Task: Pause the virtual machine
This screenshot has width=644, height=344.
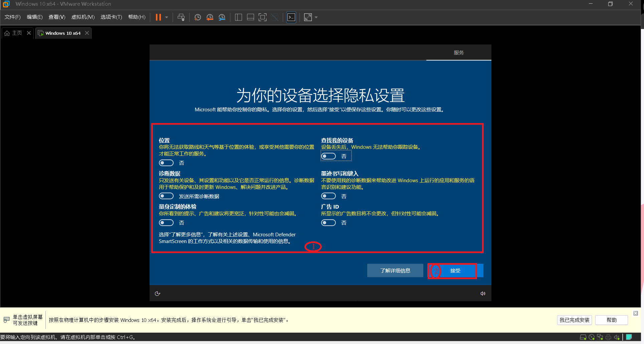Action: (158, 17)
